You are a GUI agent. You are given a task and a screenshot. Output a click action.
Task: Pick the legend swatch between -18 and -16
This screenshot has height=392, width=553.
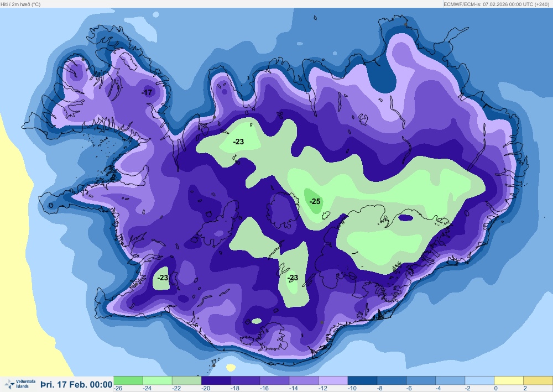coord(245,380)
